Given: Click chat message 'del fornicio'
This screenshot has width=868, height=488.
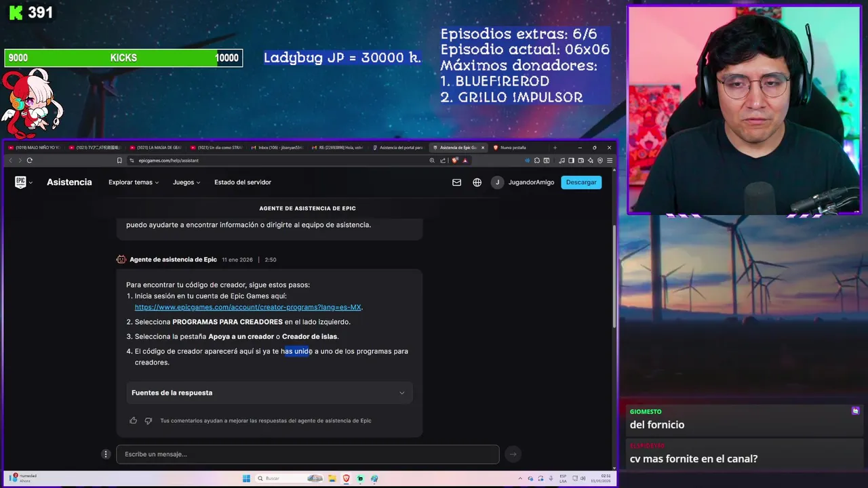Looking at the screenshot, I should click(657, 425).
